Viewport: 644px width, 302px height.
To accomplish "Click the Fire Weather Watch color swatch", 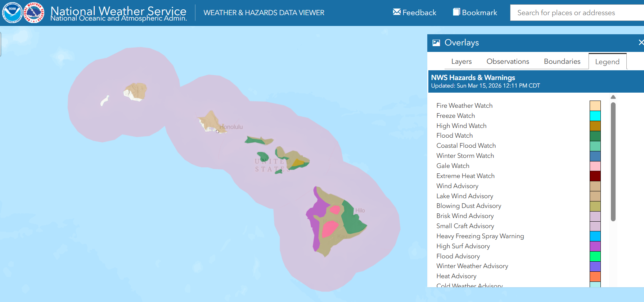I will pyautogui.click(x=595, y=106).
